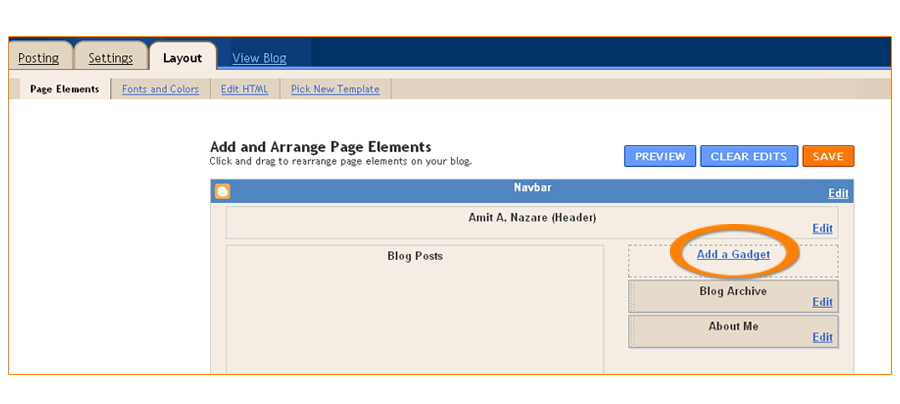Select the About Me gadget box
Screen dimensions: 900x404
(x=732, y=328)
